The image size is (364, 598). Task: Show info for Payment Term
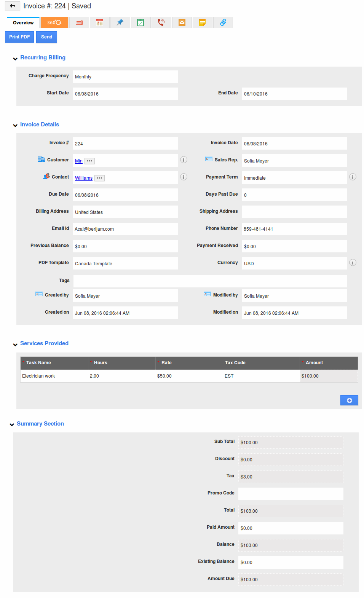tap(353, 177)
